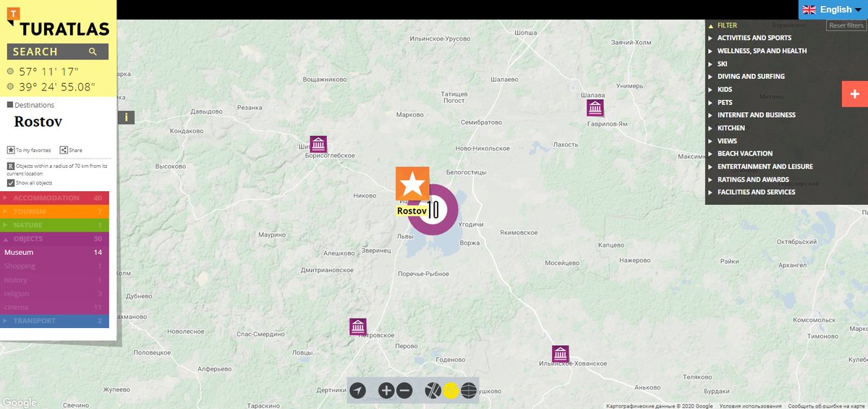
Task: Expand the Tourism category
Action: 55,211
